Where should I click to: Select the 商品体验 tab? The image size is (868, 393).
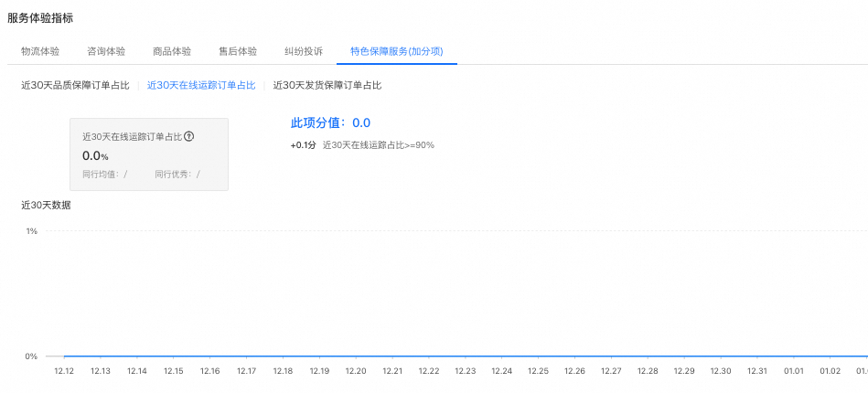coord(172,51)
